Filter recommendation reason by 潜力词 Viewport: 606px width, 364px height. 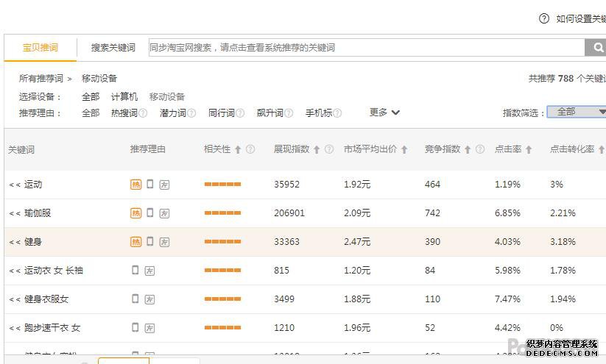point(172,113)
